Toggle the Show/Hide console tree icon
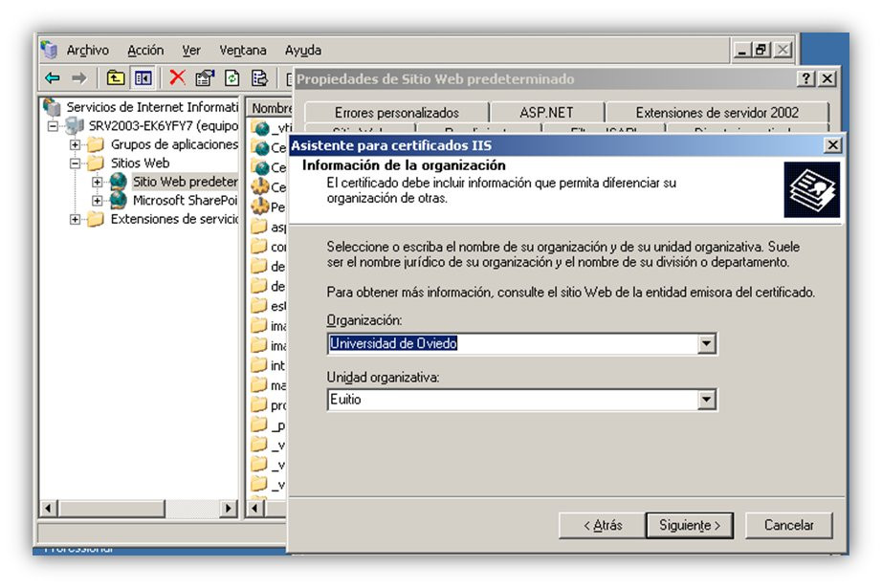 click(143, 77)
